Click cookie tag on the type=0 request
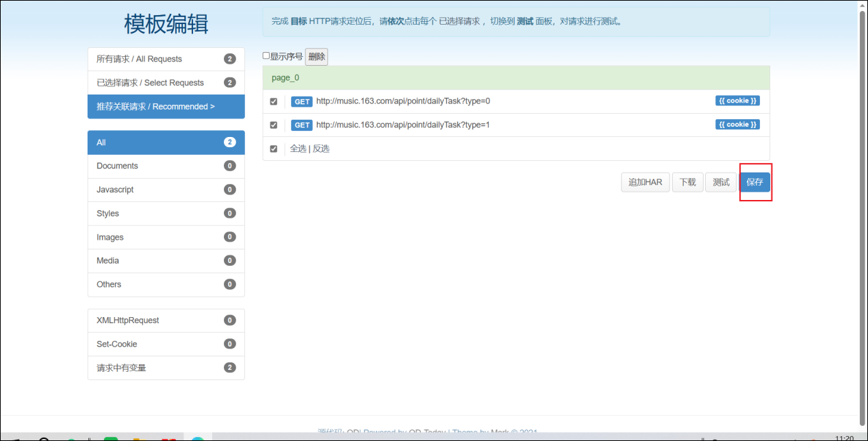 click(x=737, y=101)
